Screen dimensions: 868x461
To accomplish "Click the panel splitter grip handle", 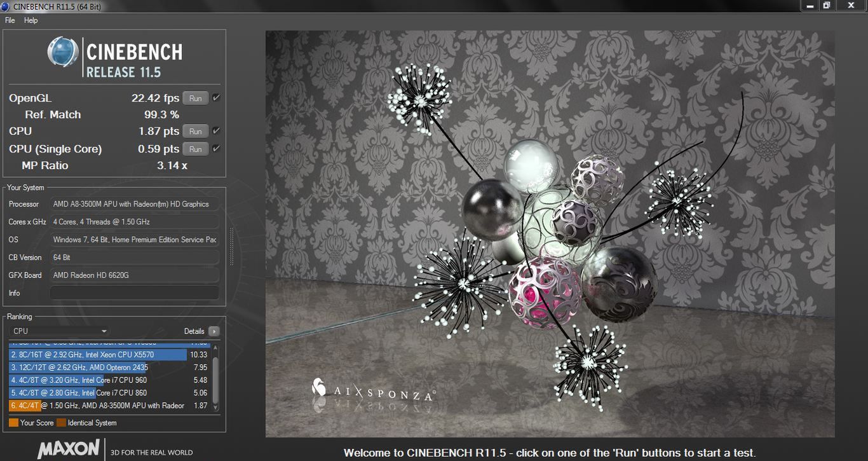I will 231,247.
